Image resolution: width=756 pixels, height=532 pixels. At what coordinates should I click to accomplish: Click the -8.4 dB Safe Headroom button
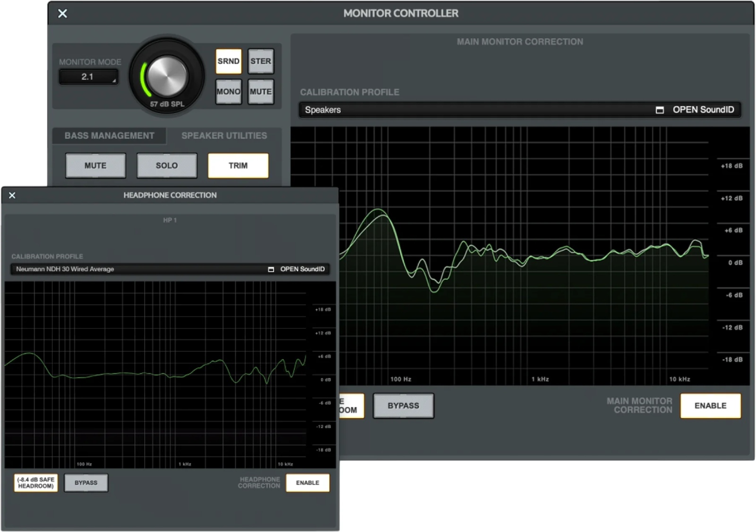click(x=35, y=483)
